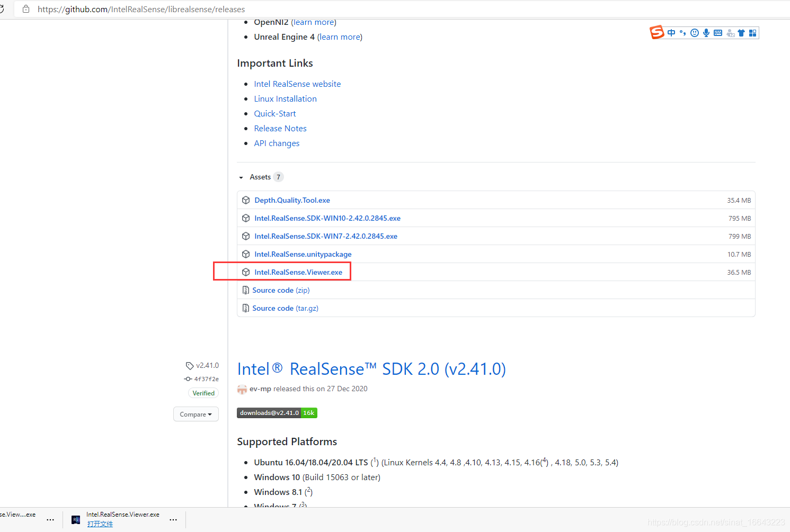790x532 pixels.
Task: Click Intel.RealSense.Viewer.exe in downloads bar
Action: tap(123, 515)
